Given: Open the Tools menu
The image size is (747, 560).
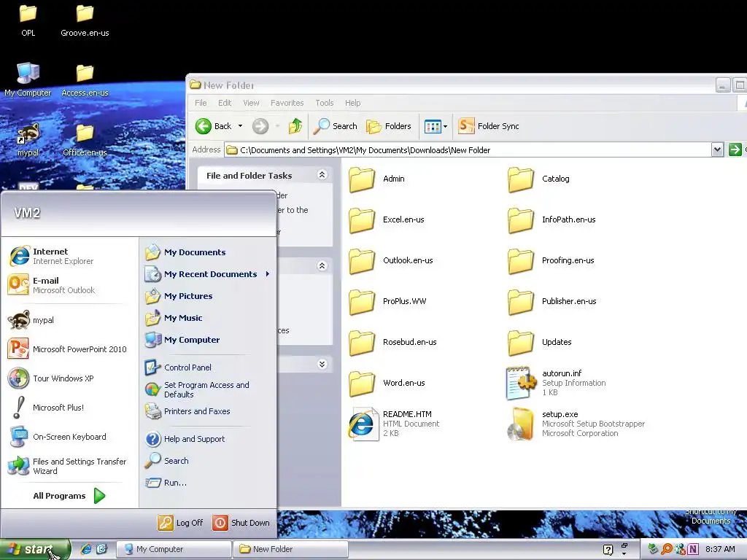Looking at the screenshot, I should tap(325, 103).
